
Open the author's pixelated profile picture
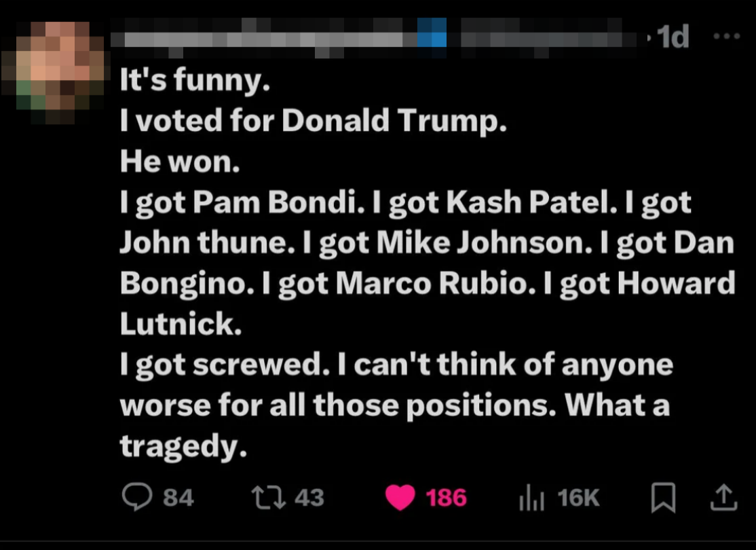[x=60, y=73]
